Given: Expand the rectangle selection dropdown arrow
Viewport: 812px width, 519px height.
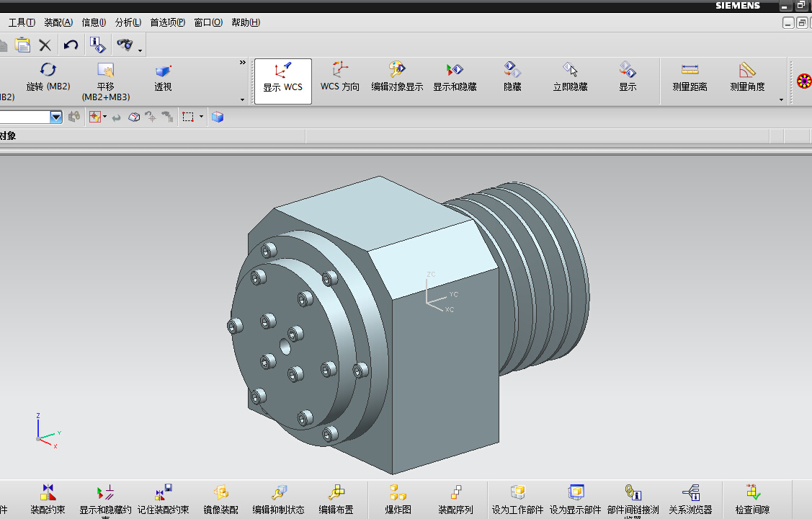Looking at the screenshot, I should point(202,117).
